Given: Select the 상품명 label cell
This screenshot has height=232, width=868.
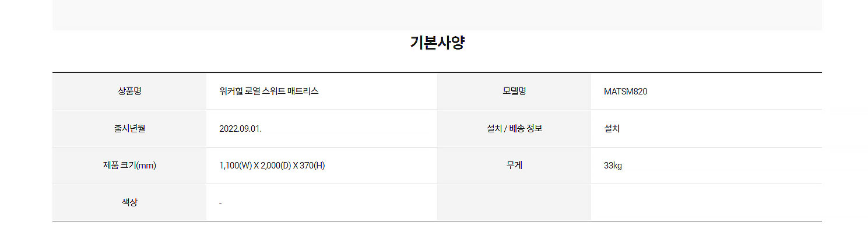Looking at the screenshot, I should [129, 92].
